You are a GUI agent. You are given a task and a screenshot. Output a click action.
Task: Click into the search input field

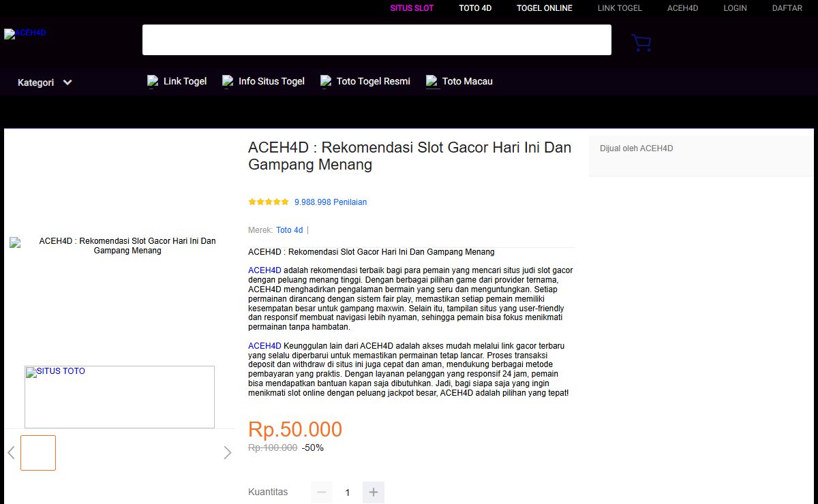(376, 40)
